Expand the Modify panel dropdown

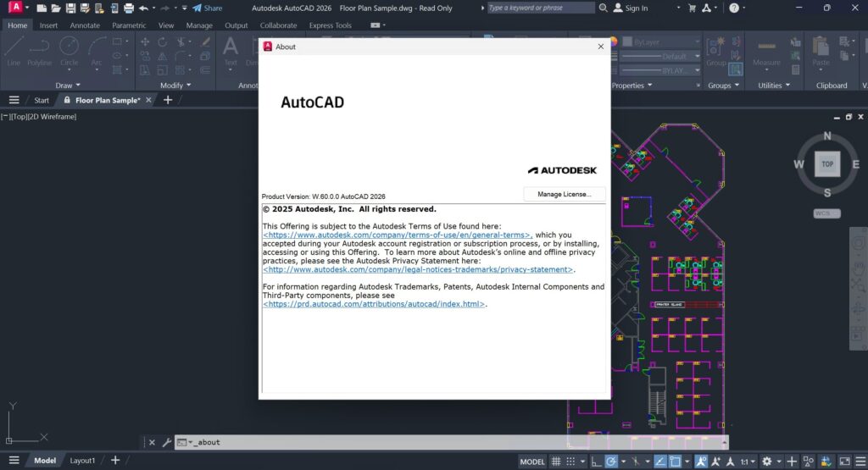coord(175,86)
